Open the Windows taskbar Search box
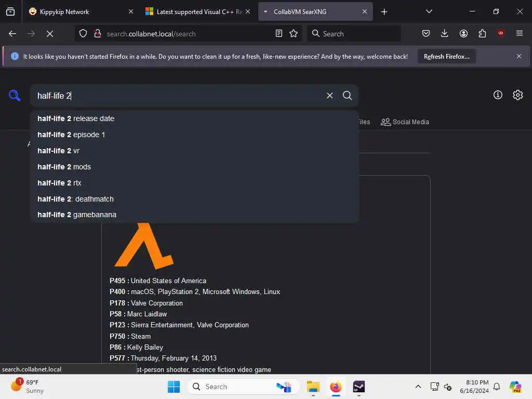Image resolution: width=532 pixels, height=399 pixels. 243,387
